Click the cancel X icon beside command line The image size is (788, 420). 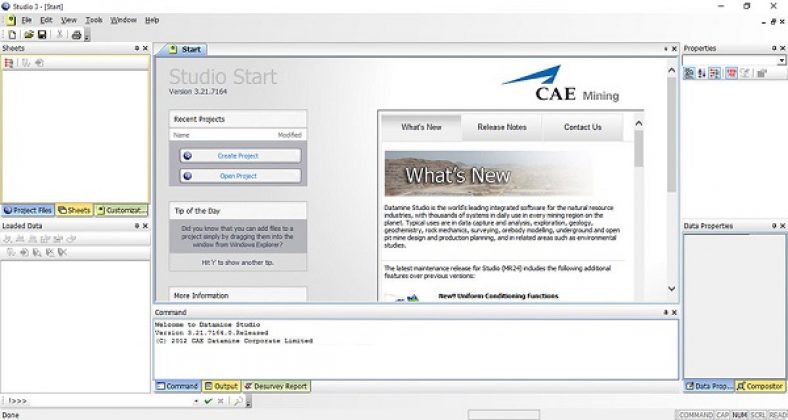(x=221, y=401)
